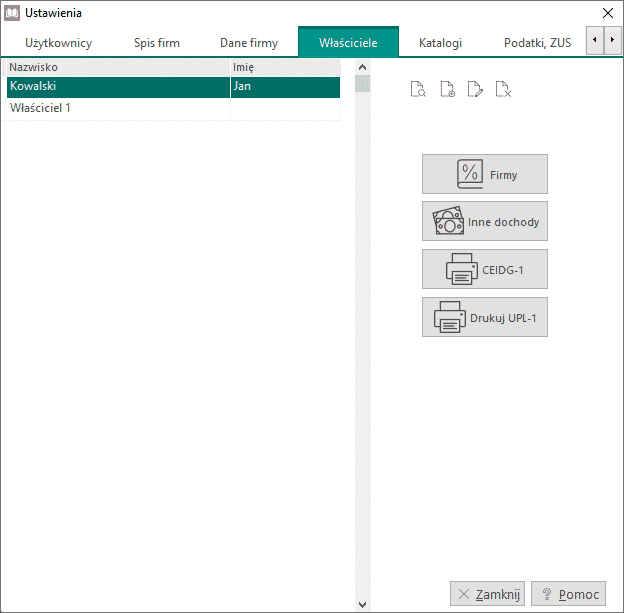The width and height of the screenshot is (624, 613).
Task: Click the Imię column header
Action: point(285,67)
